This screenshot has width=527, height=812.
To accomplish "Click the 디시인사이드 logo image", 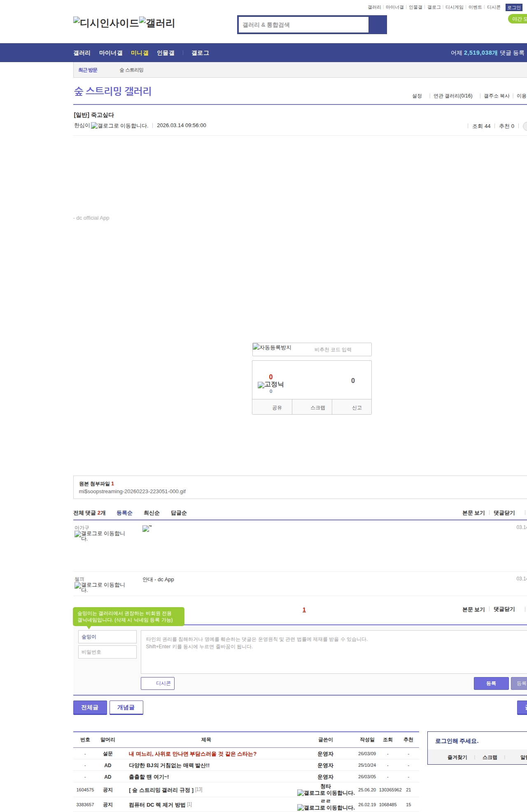I will point(106,23).
